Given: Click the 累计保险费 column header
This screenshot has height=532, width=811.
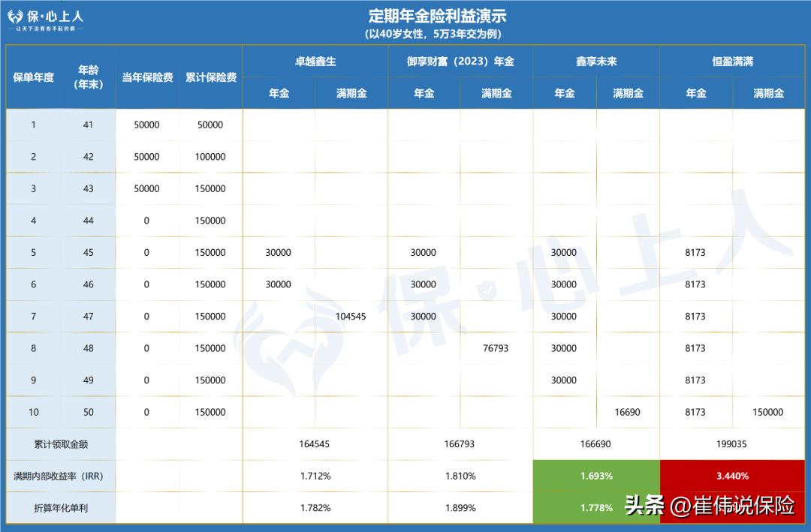Looking at the screenshot, I should (x=211, y=77).
